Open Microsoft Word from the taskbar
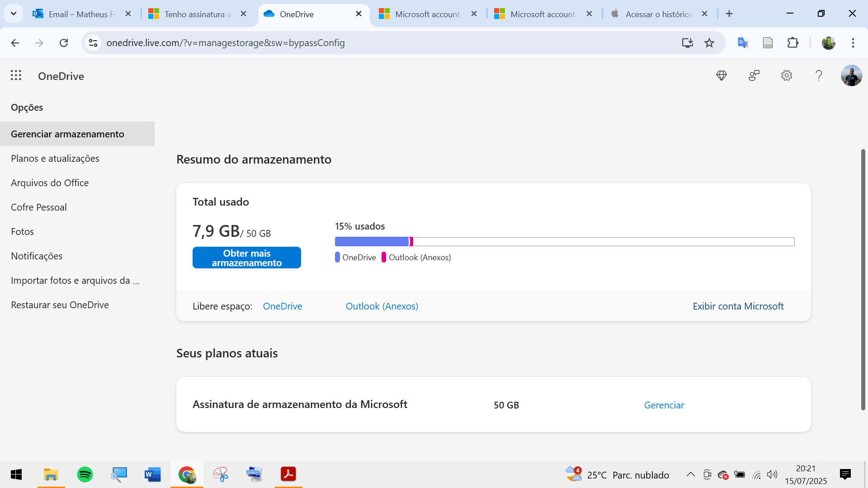Viewport: 868px width, 488px height. coord(153,474)
